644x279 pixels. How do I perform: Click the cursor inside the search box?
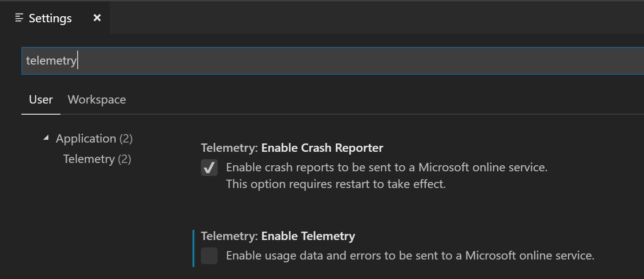(x=76, y=60)
